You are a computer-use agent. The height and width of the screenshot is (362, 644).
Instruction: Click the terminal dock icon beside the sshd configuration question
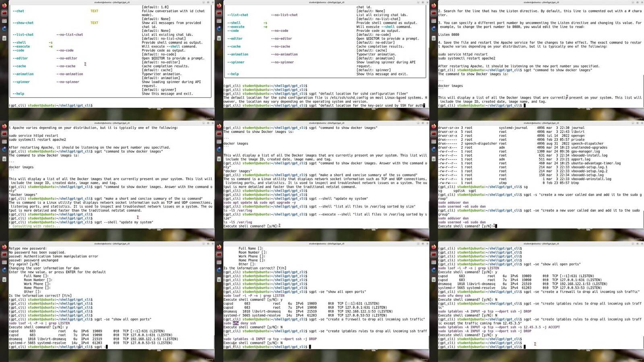click(219, 13)
